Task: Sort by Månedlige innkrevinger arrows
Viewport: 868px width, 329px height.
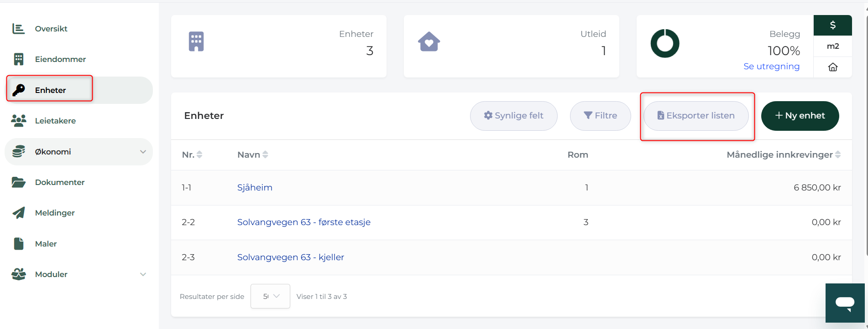Action: 838,155
